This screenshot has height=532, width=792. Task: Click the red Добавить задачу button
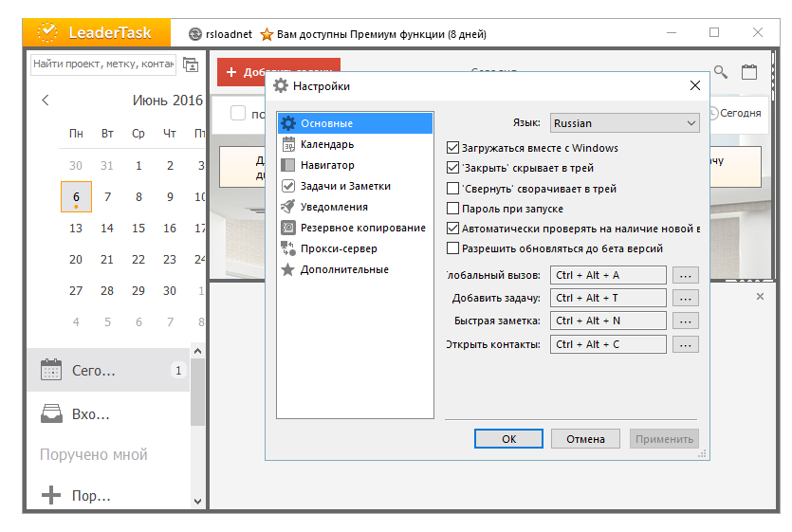(243, 72)
